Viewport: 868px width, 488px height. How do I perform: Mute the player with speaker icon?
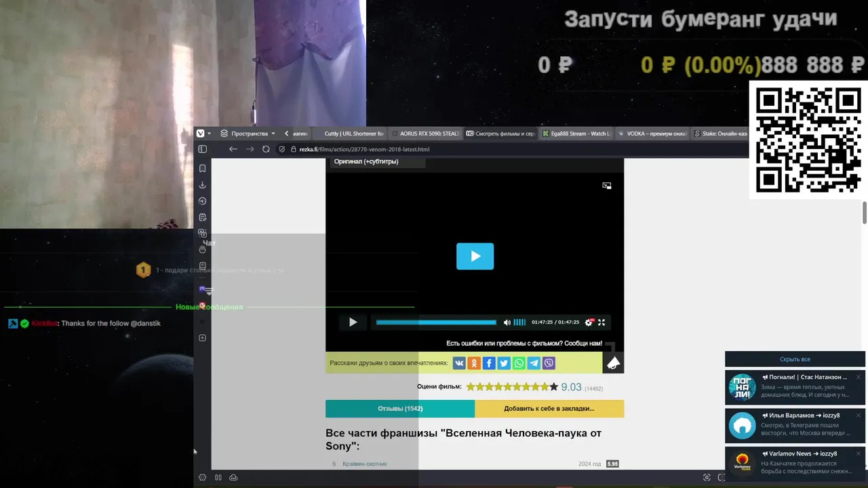507,323
